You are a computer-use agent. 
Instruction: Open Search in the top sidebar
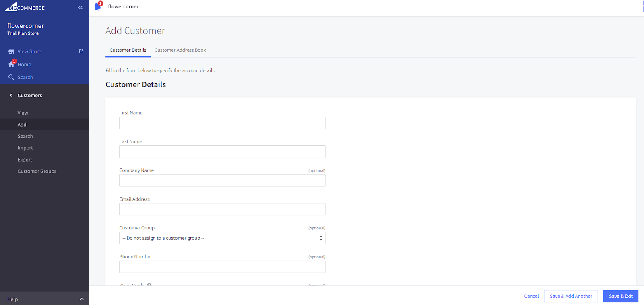[x=25, y=77]
